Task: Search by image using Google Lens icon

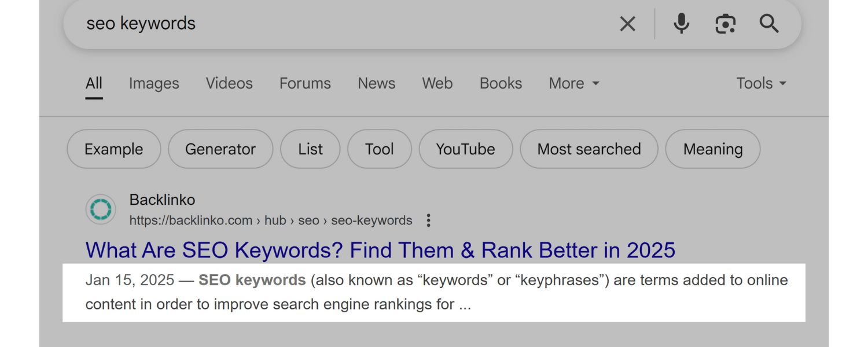Action: [x=726, y=24]
